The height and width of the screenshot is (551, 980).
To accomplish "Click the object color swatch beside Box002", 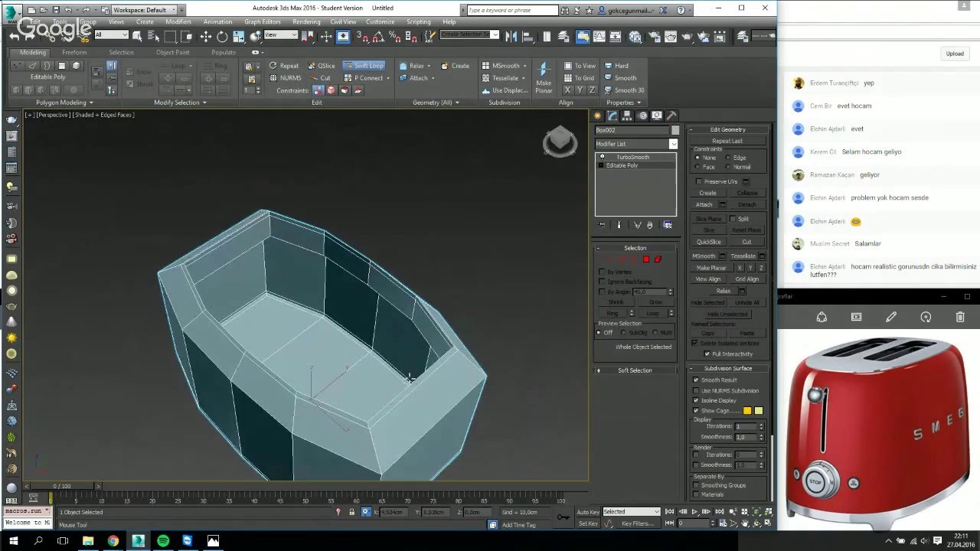I will click(675, 131).
